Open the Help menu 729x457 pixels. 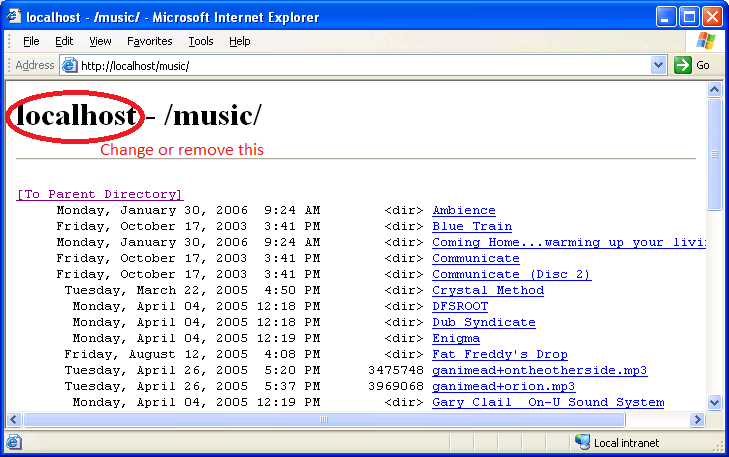coord(239,41)
